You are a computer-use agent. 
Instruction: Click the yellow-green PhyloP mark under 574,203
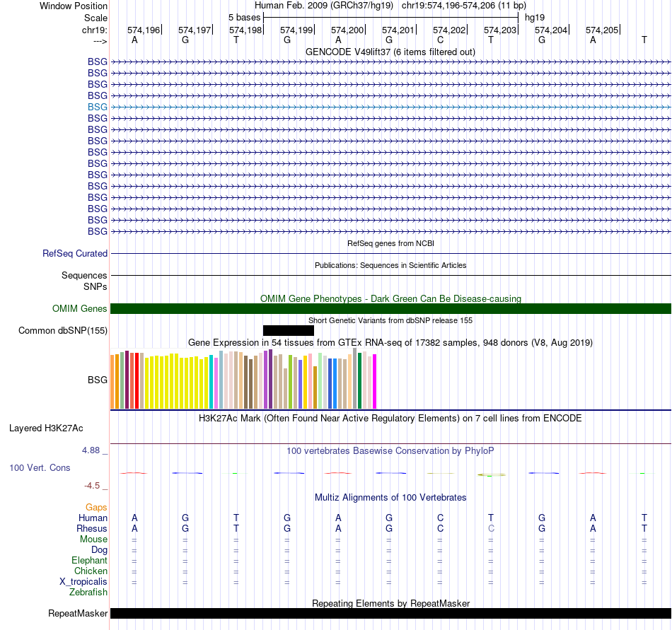click(491, 474)
